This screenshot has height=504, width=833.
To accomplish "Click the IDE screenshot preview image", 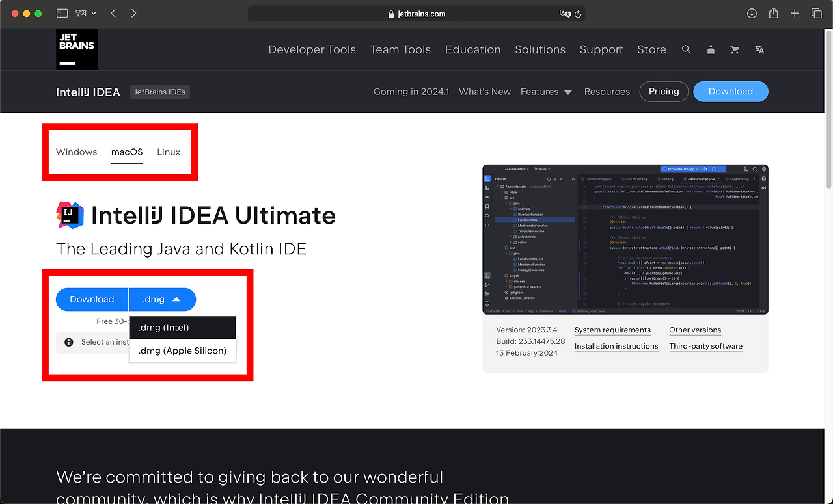I will pyautogui.click(x=625, y=239).
